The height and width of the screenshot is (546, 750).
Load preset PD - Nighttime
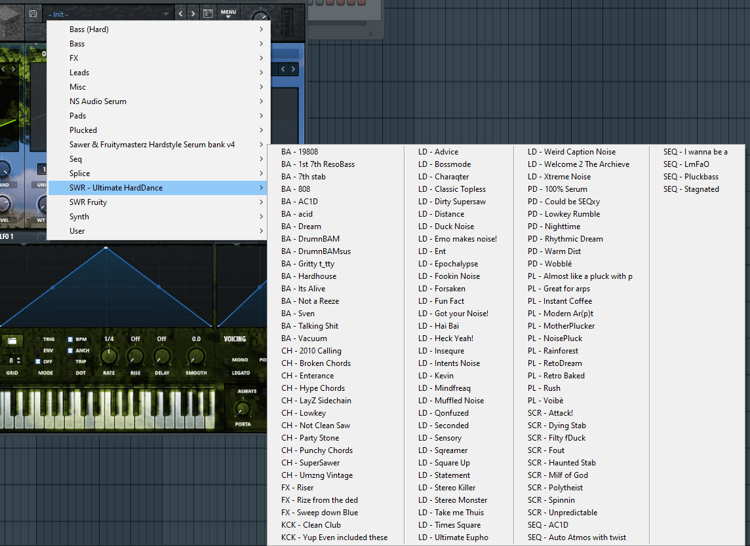click(554, 226)
